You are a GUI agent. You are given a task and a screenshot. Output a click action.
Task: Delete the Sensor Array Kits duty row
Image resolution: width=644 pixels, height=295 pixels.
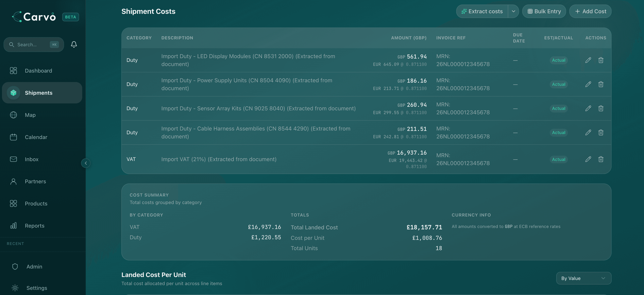point(601,109)
